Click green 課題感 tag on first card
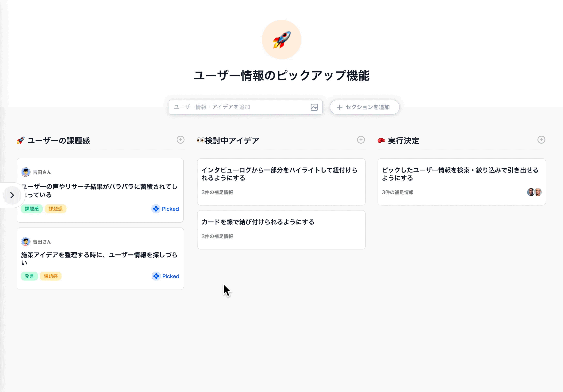This screenshot has height=392, width=563. pyautogui.click(x=32, y=209)
